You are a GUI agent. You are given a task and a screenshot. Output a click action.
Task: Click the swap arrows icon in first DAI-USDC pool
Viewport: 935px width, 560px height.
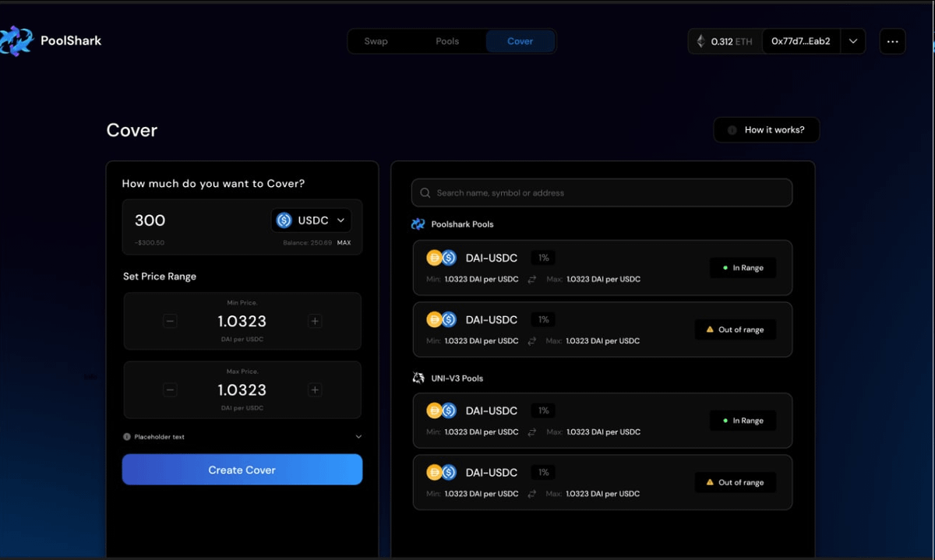tap(532, 279)
